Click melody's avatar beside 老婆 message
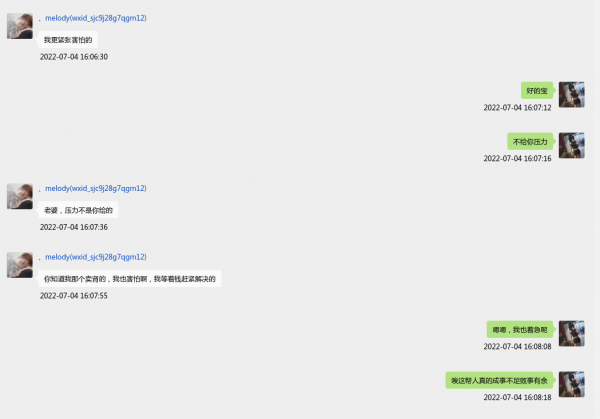This screenshot has width=600, height=419. [20, 196]
